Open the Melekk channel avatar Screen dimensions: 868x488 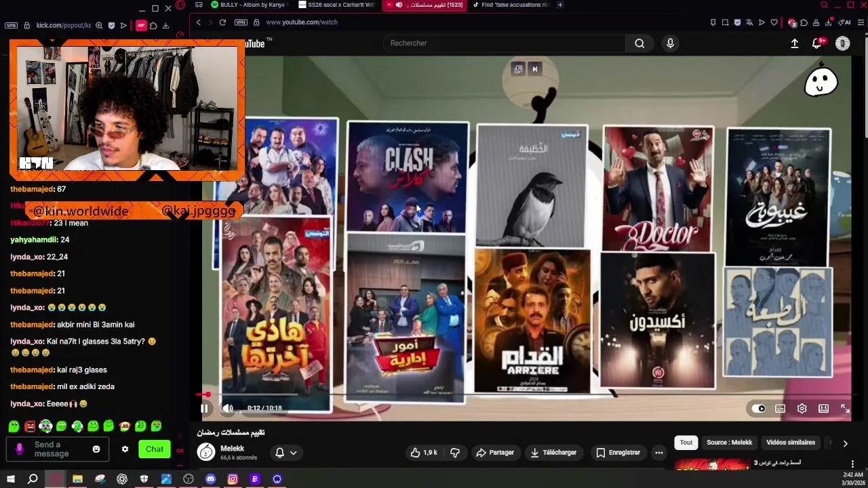tap(206, 452)
